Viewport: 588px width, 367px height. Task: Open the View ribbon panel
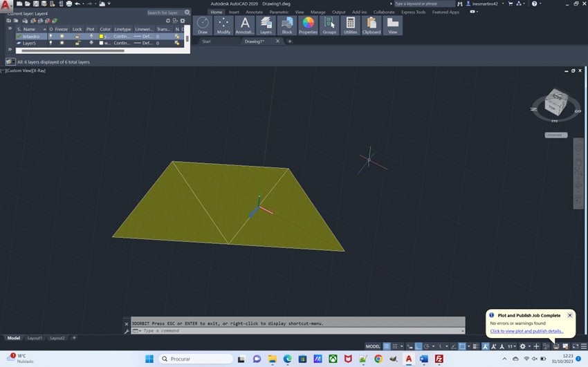pos(393,26)
